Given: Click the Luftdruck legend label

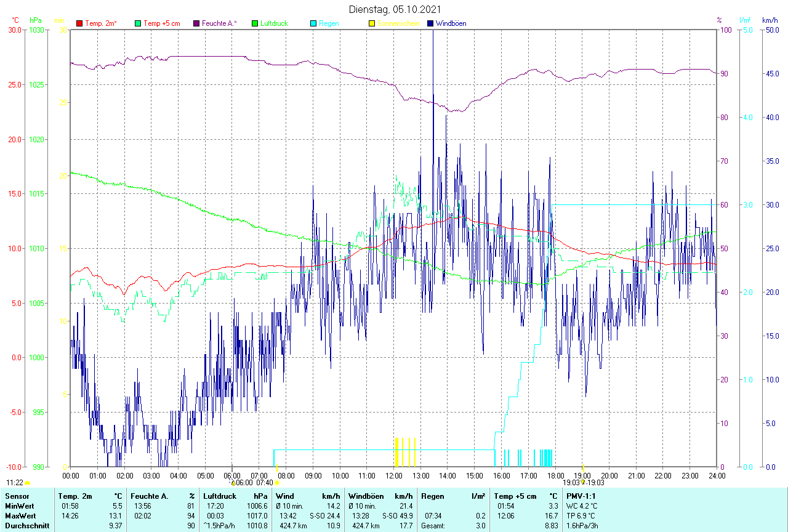Looking at the screenshot, I should point(274,23).
